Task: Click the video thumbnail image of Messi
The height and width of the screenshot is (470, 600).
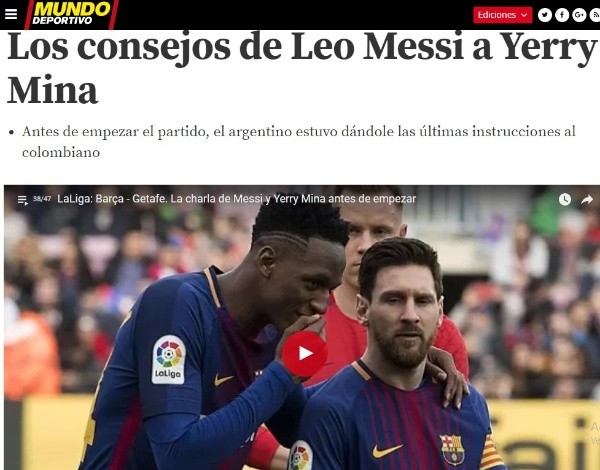Action: point(302,327)
